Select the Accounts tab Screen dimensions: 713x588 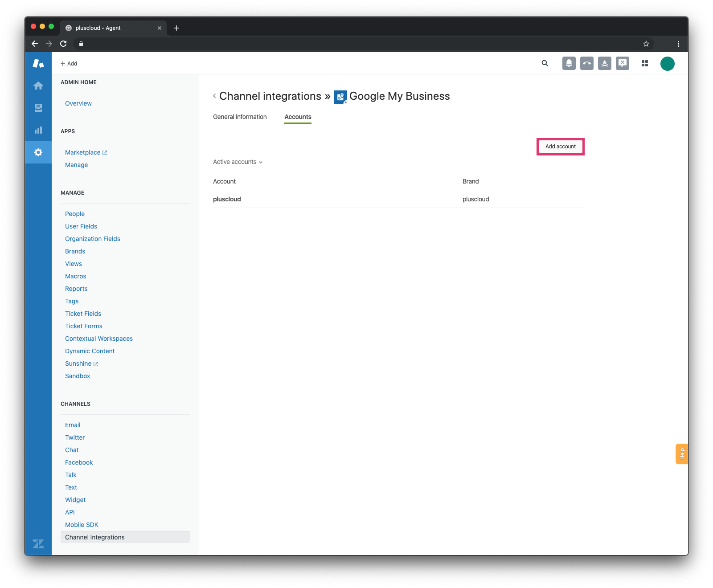[x=298, y=117]
